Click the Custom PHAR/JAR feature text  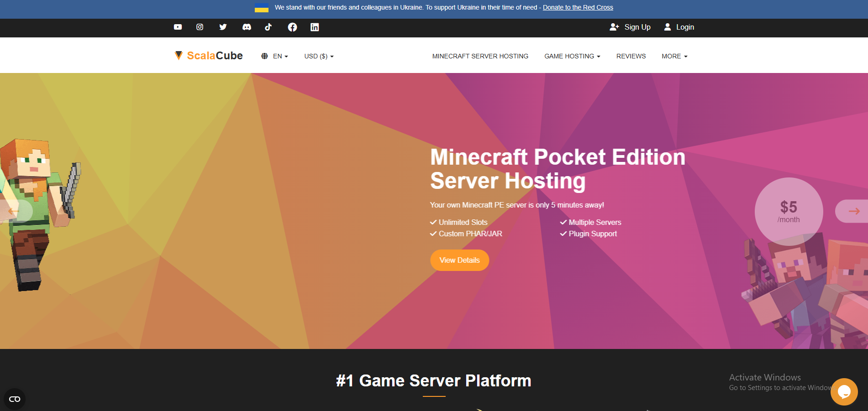pos(470,234)
